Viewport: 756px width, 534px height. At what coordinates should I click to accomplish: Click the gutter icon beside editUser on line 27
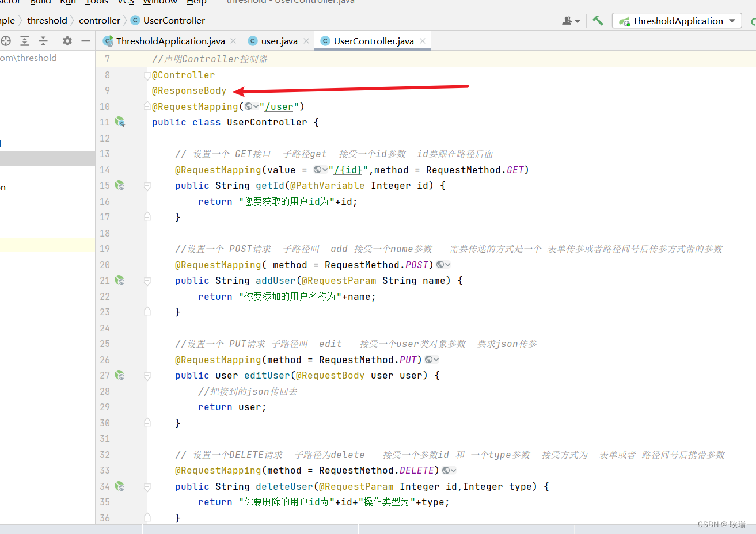119,375
